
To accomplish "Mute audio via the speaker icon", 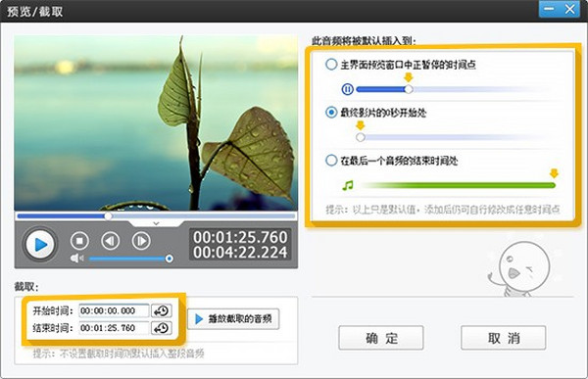I will (x=76, y=259).
